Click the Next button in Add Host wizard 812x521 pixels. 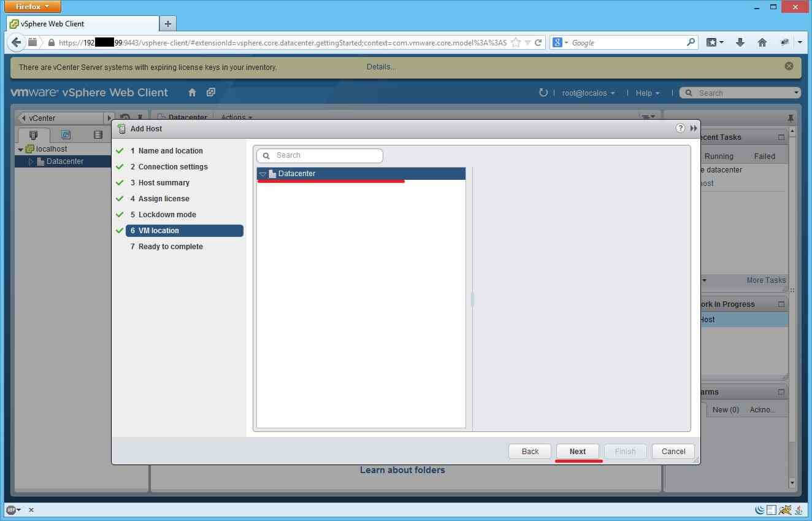(x=577, y=451)
